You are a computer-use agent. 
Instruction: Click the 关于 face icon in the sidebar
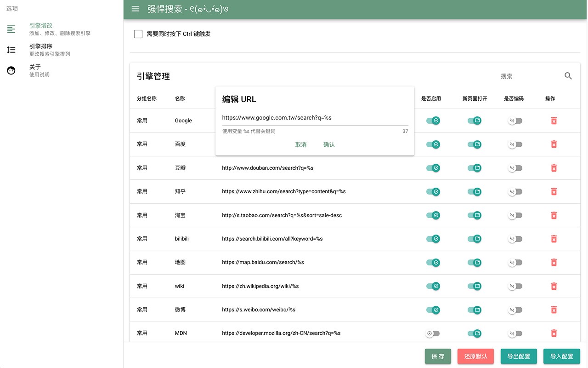click(x=11, y=70)
